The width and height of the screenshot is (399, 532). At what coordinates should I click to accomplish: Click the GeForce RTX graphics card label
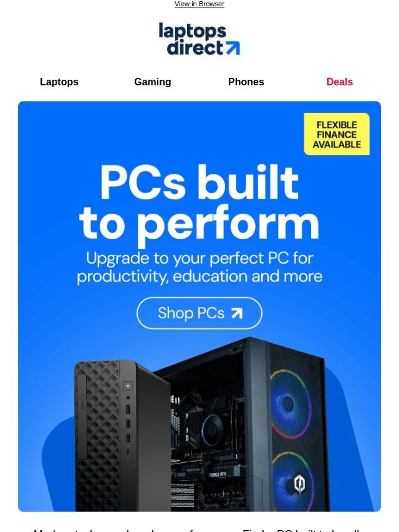click(x=217, y=474)
